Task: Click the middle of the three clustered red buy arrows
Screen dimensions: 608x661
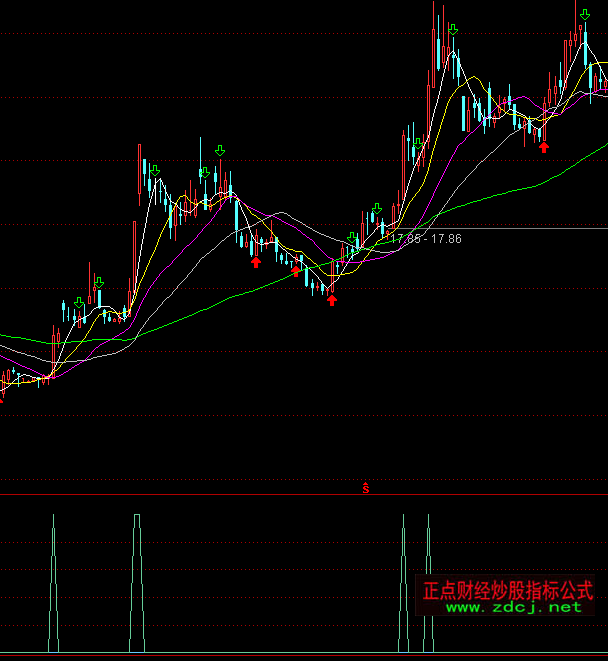Action: tap(295, 270)
